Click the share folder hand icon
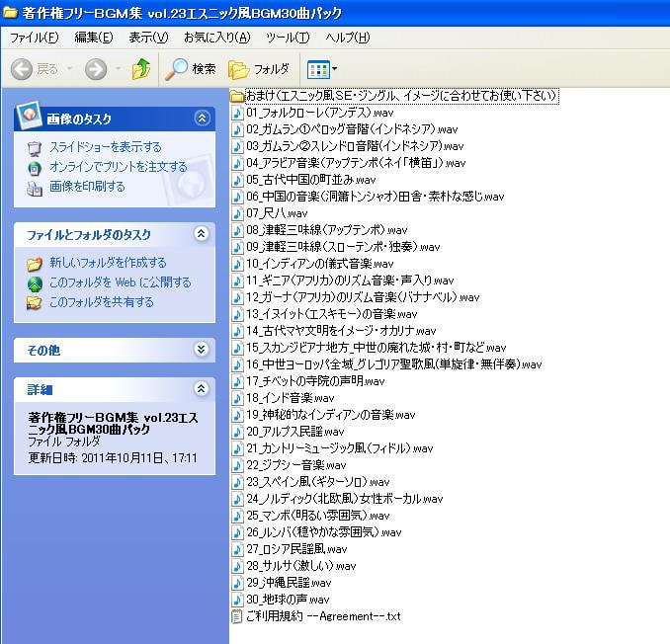 pos(35,303)
